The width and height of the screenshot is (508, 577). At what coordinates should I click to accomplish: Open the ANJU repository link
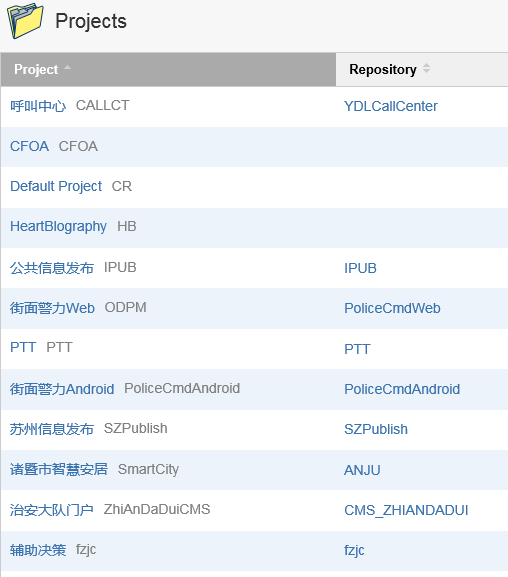pos(362,470)
